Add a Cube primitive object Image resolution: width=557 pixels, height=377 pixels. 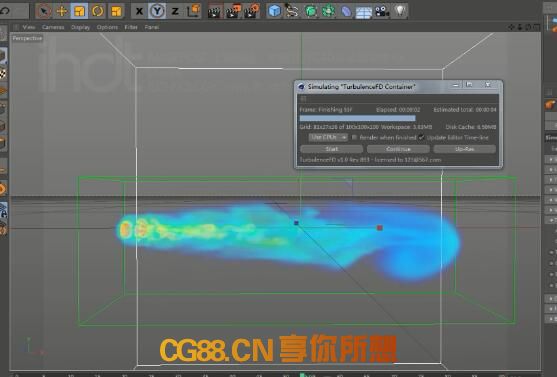click(274, 11)
